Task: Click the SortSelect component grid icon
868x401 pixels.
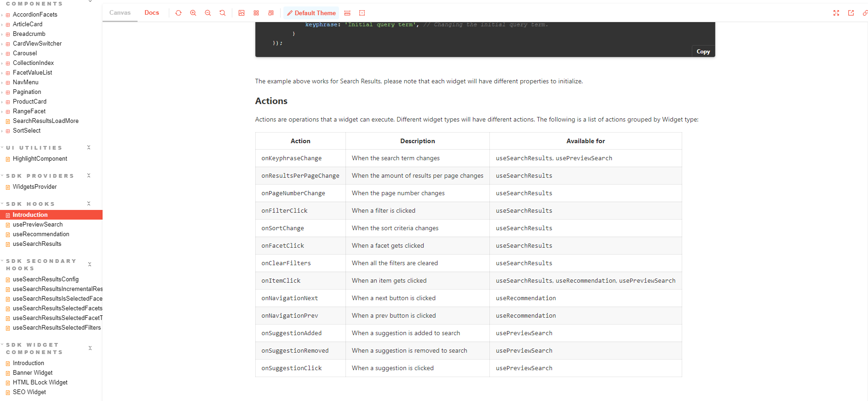Action: [8, 131]
